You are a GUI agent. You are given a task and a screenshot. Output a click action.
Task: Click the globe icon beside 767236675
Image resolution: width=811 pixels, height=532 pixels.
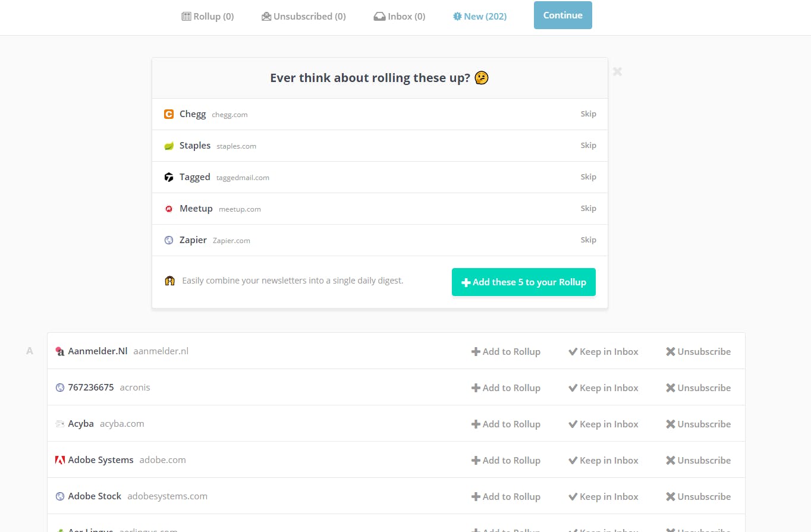(x=59, y=388)
